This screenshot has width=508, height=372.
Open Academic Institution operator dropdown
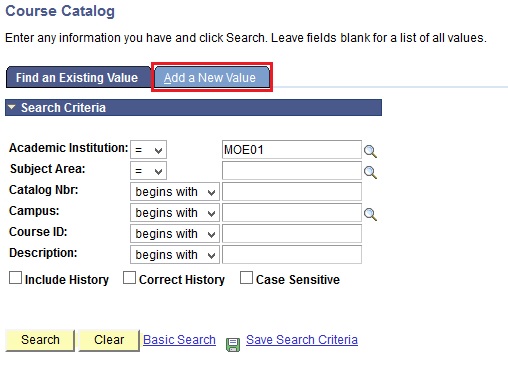point(148,150)
